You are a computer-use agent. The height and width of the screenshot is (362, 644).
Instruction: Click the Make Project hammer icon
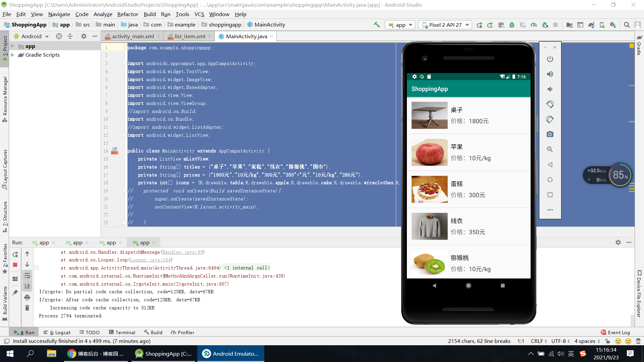click(x=377, y=25)
